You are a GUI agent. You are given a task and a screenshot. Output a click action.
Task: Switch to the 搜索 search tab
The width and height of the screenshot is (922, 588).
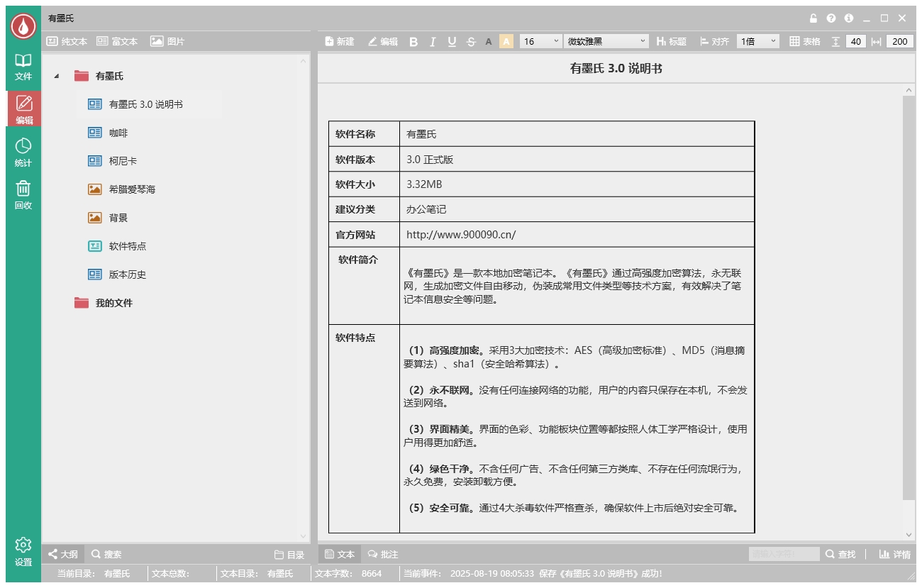(x=106, y=555)
